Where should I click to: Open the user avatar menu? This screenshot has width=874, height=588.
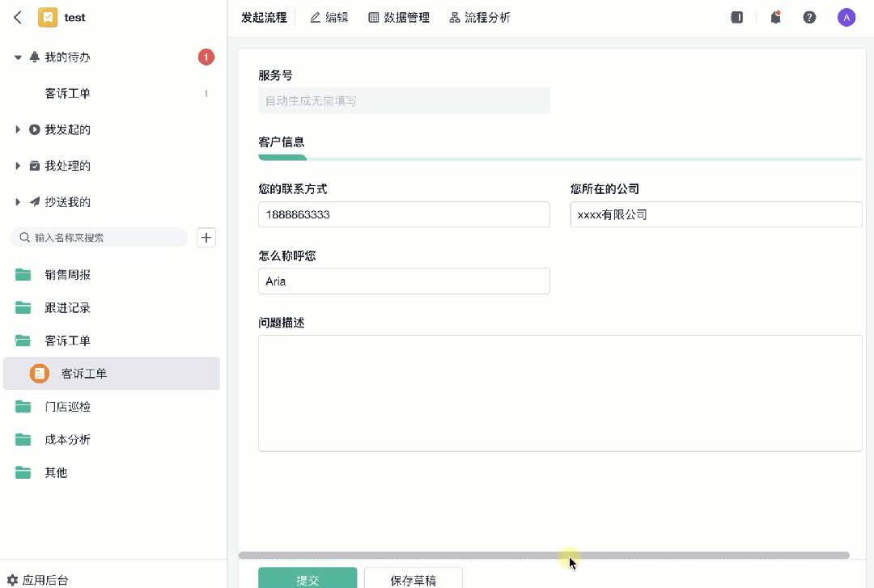(x=846, y=17)
